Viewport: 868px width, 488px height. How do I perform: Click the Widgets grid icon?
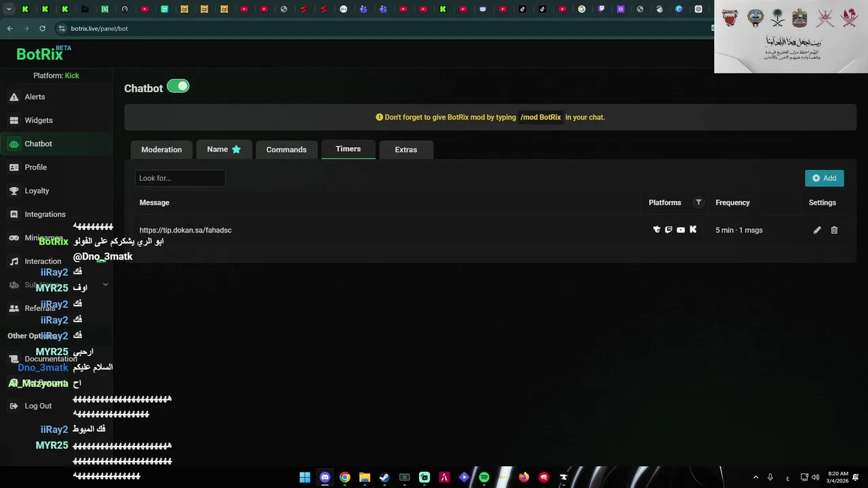(x=14, y=121)
